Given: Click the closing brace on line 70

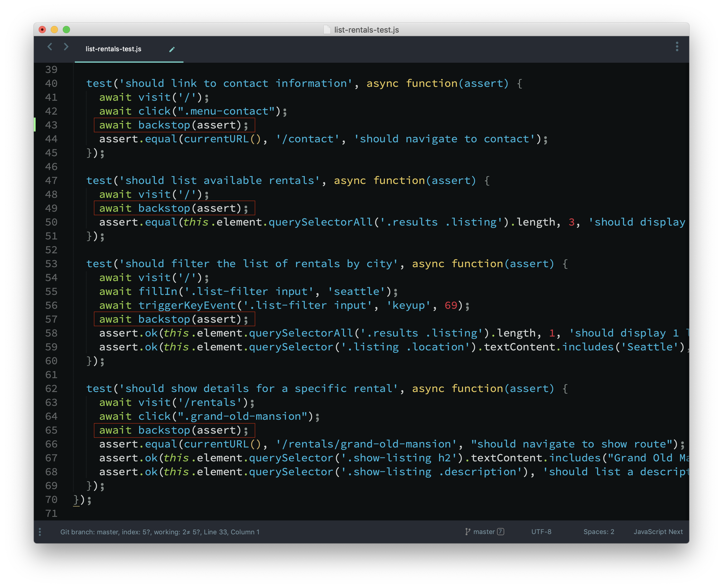Looking at the screenshot, I should click(76, 500).
